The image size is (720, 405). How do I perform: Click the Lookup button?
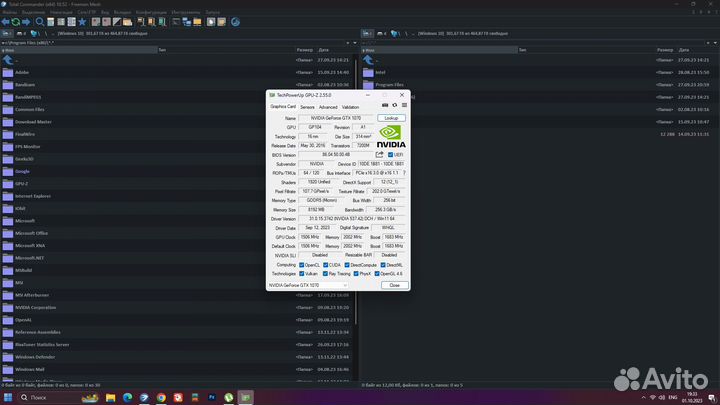click(391, 118)
